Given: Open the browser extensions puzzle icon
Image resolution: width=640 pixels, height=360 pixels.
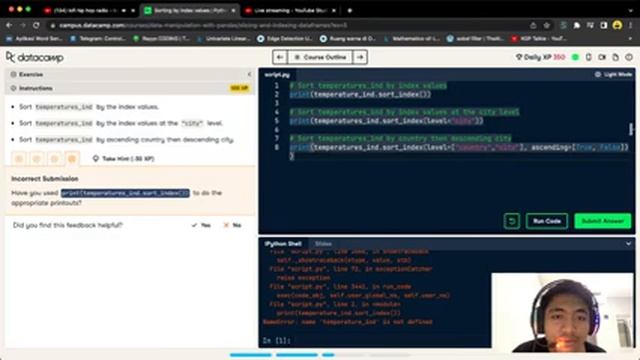Looking at the screenshot, I should click(577, 25).
